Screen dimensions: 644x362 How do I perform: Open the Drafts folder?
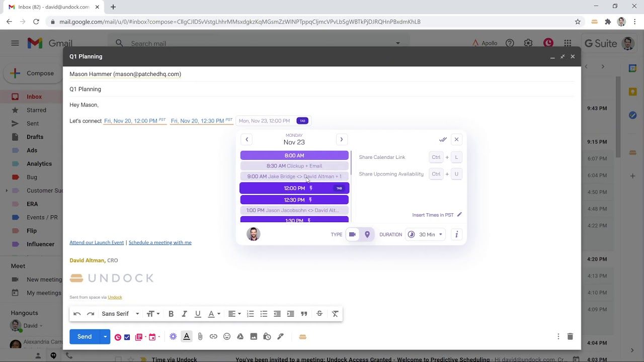click(35, 137)
